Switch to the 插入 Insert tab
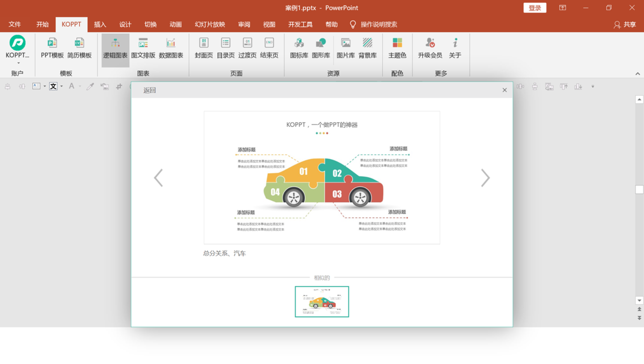Viewport: 644px width, 364px height. point(100,24)
